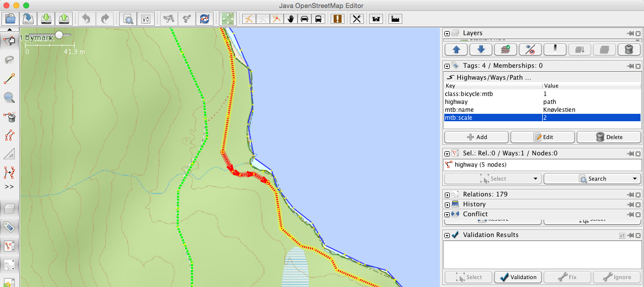Choose the select-objects tool in left toolbar
644x287 pixels.
(x=9, y=41)
